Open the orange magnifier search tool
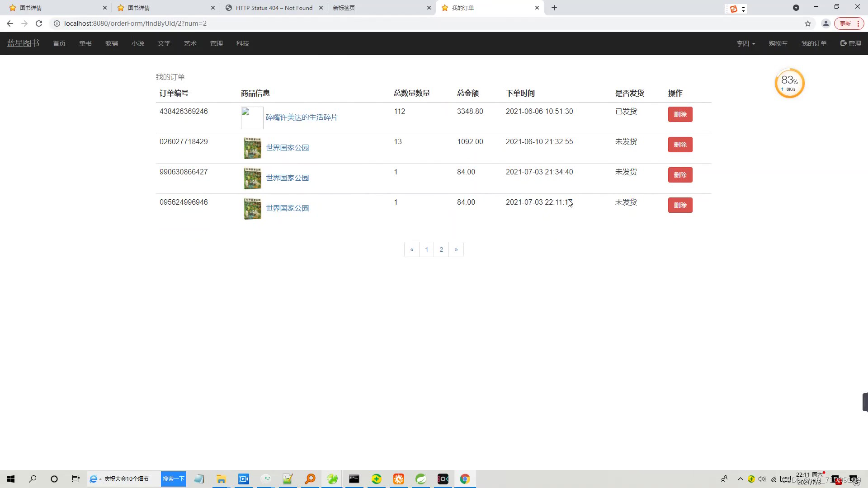Viewport: 868px width, 488px height. point(310,479)
